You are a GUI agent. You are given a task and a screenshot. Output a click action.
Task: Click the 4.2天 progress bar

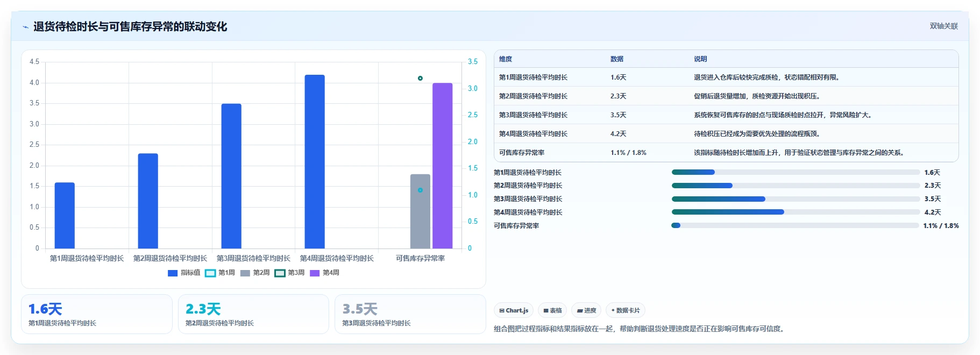(x=796, y=212)
